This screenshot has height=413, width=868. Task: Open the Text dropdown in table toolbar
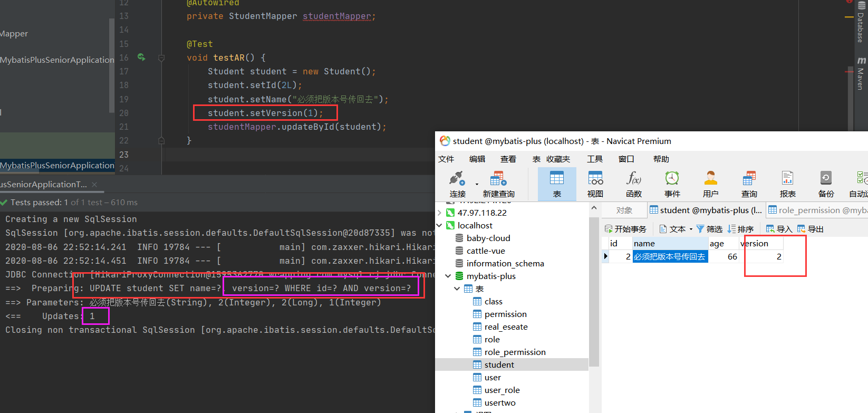click(676, 229)
